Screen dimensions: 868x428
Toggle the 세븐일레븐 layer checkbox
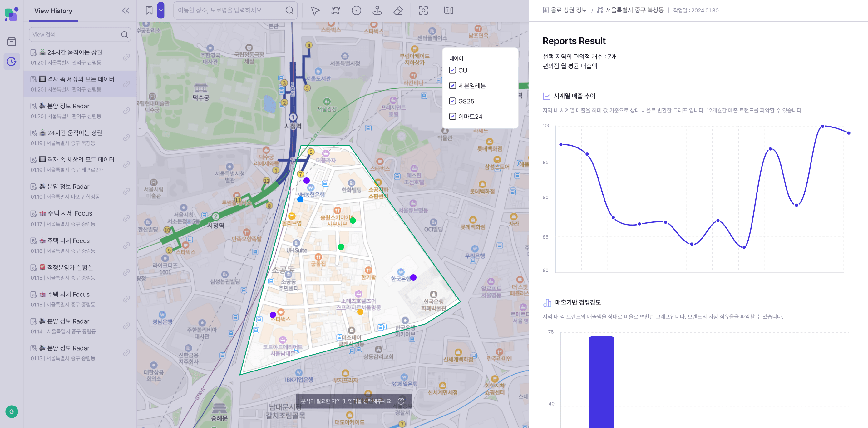pos(452,86)
